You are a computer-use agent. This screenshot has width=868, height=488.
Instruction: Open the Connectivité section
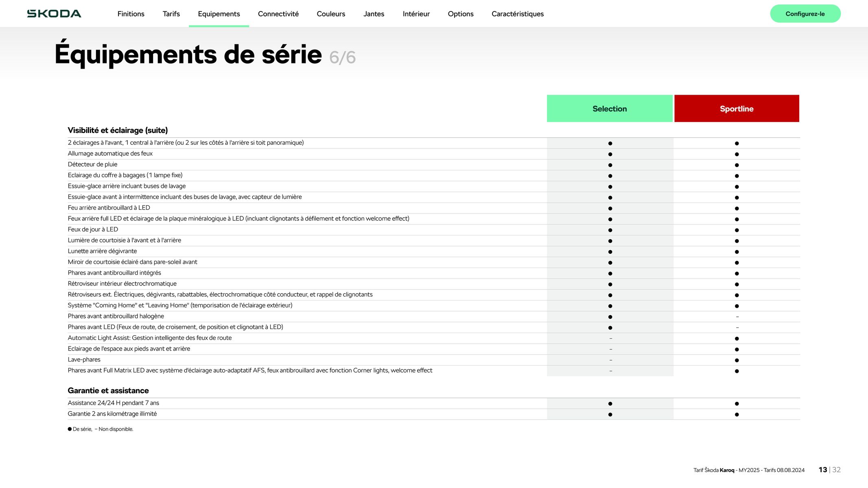(x=278, y=14)
